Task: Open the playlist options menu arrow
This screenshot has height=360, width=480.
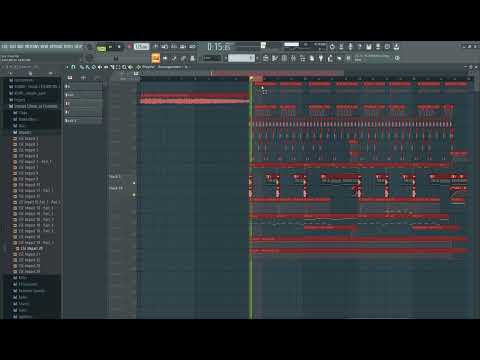Action: pos(67,67)
